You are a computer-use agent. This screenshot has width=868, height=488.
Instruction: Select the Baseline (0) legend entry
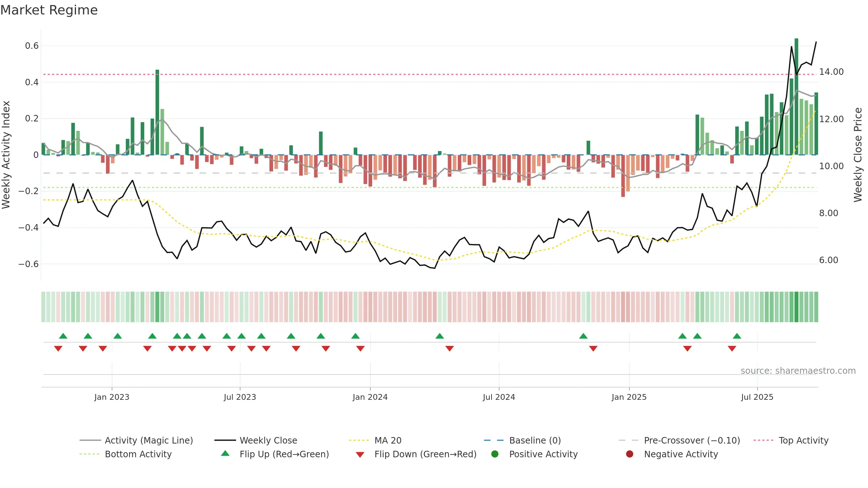[522, 440]
